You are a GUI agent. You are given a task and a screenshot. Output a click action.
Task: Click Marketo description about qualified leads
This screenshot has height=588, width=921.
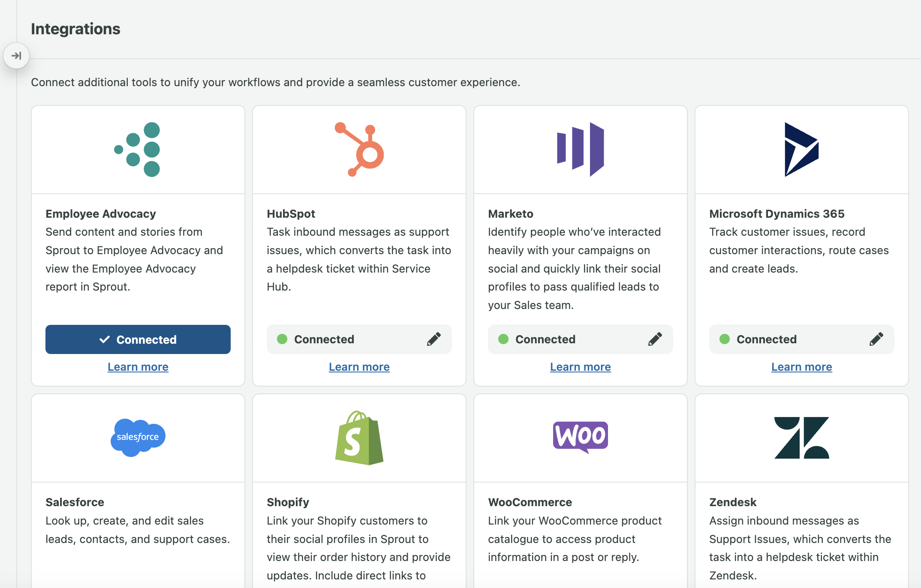point(575,268)
